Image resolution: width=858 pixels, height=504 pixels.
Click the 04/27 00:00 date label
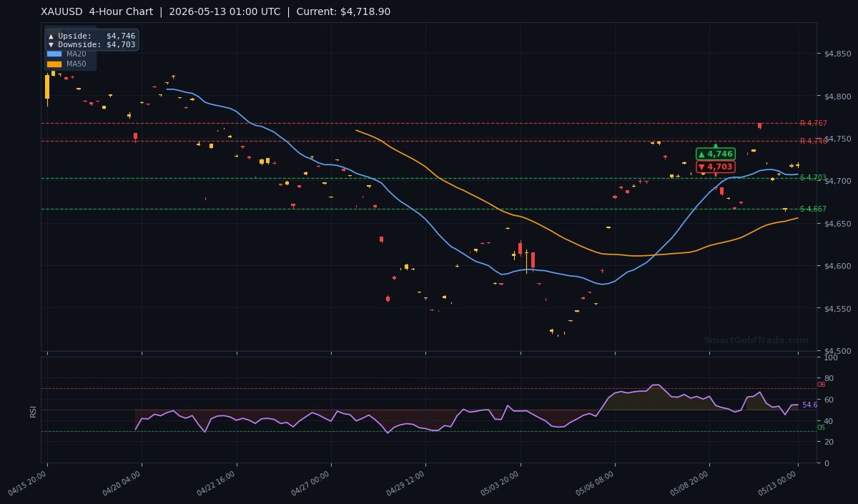tap(311, 483)
